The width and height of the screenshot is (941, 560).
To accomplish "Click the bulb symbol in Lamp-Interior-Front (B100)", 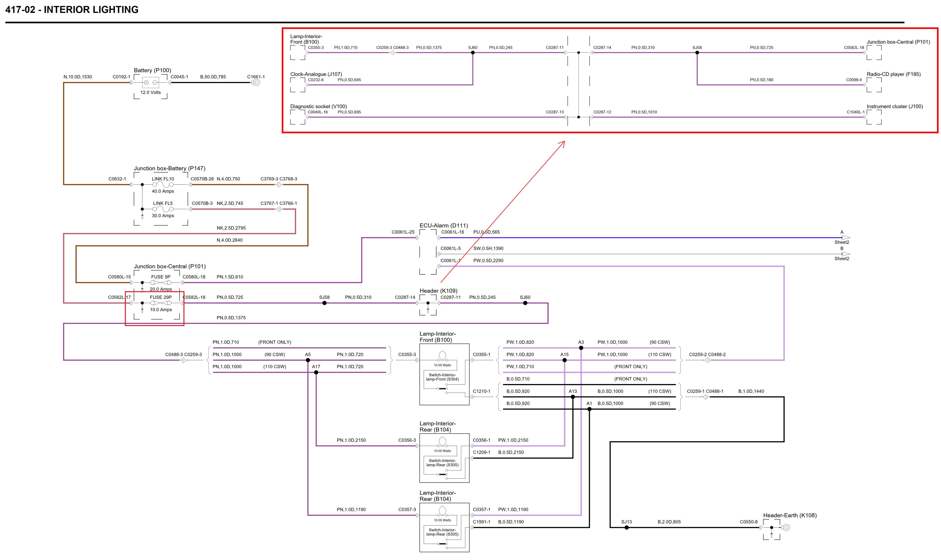I will (442, 355).
